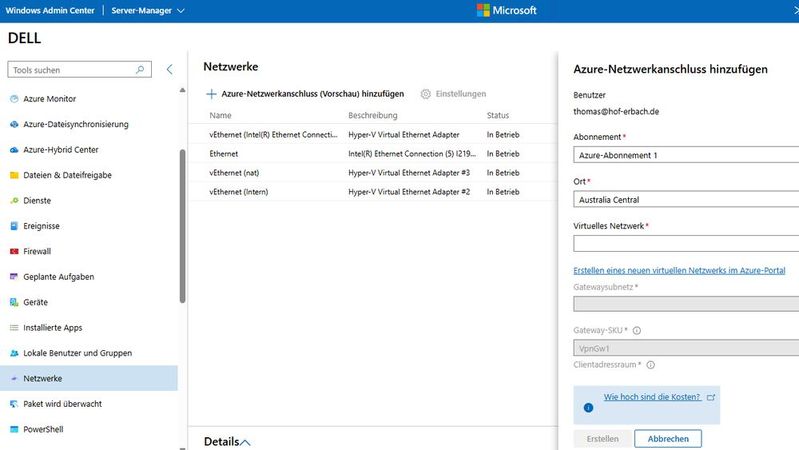Click the Einstellungen button label

point(461,94)
